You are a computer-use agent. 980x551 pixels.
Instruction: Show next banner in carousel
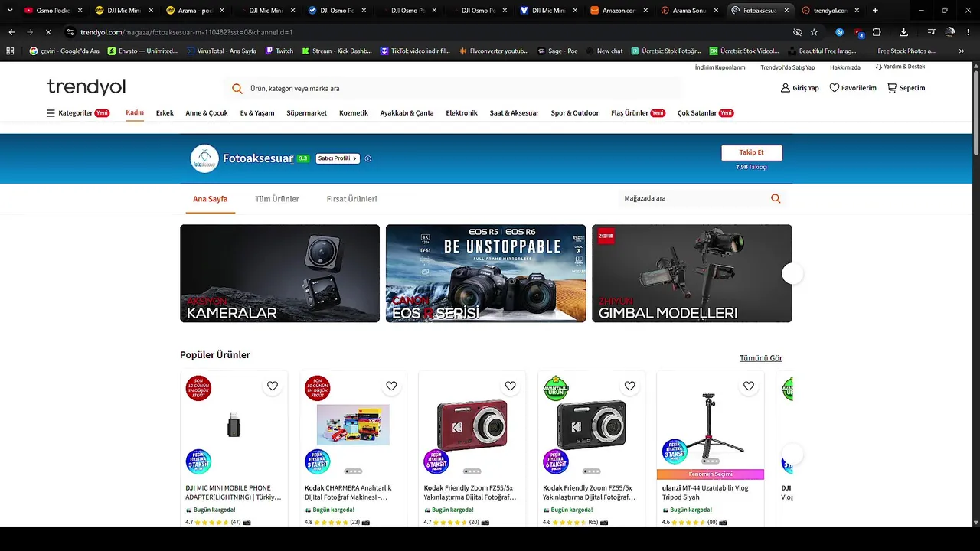(792, 273)
